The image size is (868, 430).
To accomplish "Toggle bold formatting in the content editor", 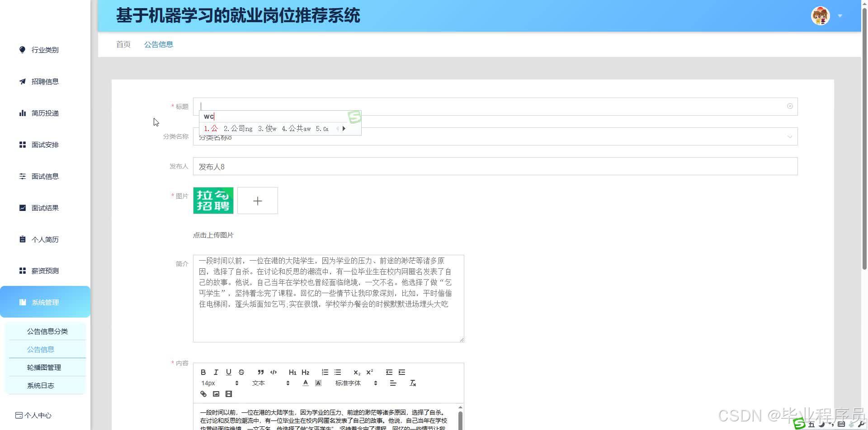I will pos(203,372).
